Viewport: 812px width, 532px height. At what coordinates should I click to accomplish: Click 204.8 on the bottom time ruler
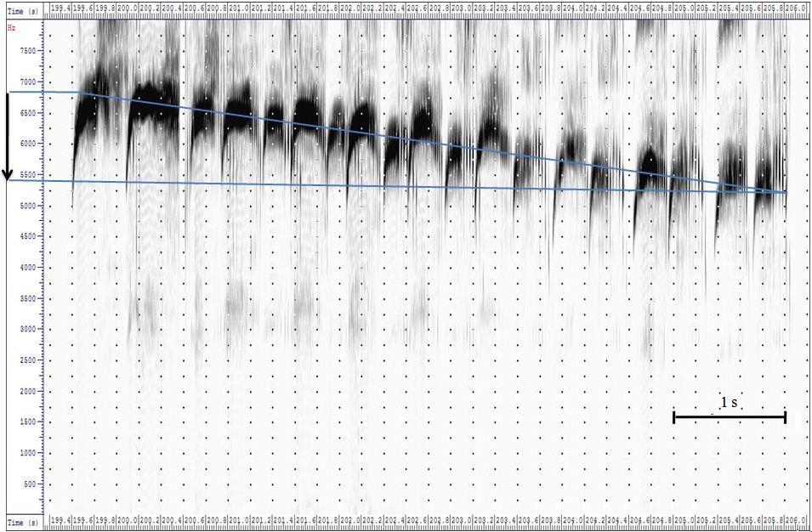pyautogui.click(x=662, y=522)
